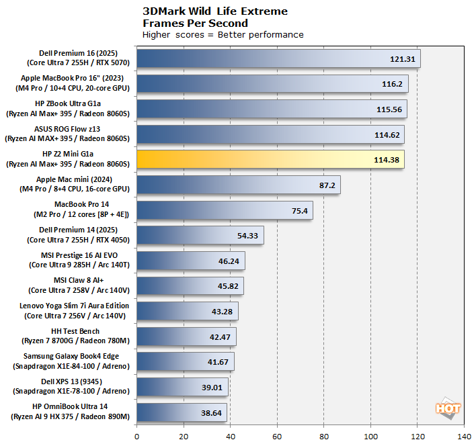Click the x-axis tick label 20
476x448 pixels.
(184, 437)
